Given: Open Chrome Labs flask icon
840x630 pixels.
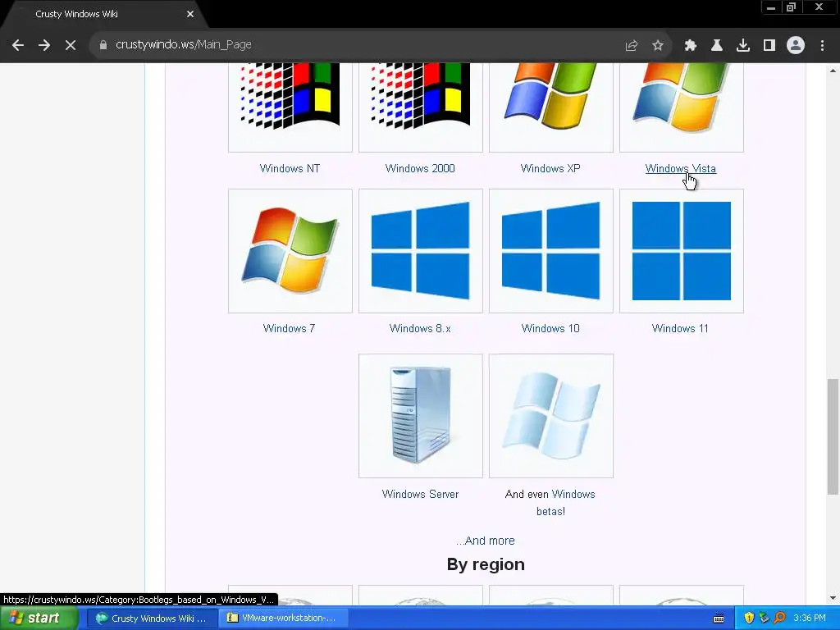Looking at the screenshot, I should click(717, 45).
